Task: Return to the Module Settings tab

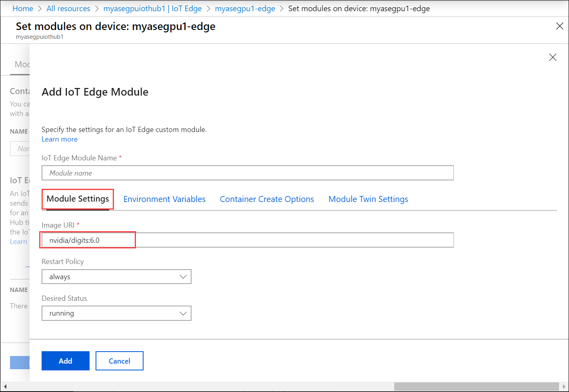Action: 77,199
